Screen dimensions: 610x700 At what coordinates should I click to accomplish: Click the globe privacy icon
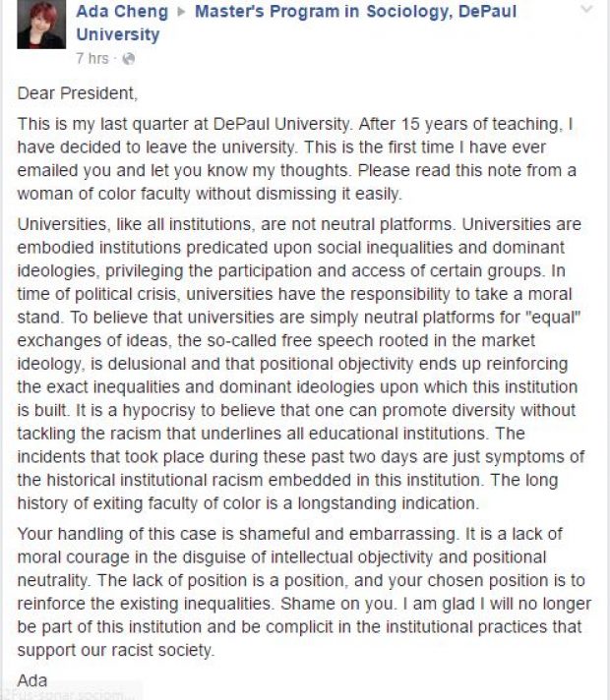point(127,59)
